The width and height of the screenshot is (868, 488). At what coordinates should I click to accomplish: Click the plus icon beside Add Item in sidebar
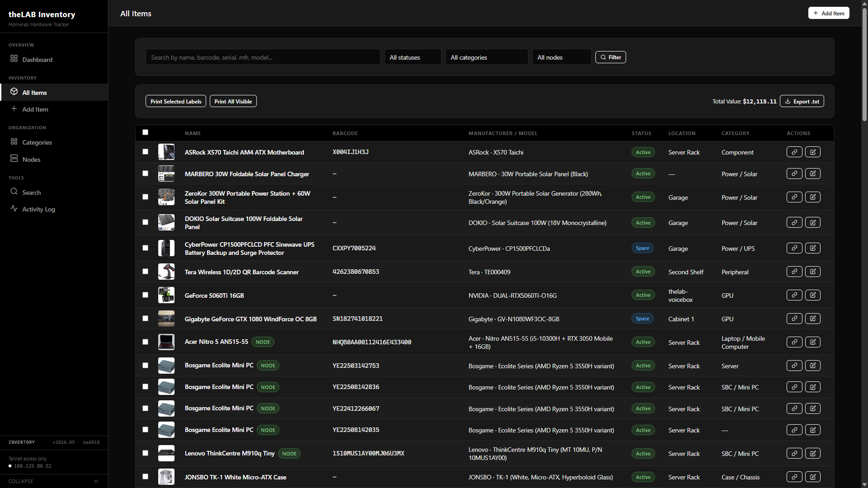(x=14, y=109)
